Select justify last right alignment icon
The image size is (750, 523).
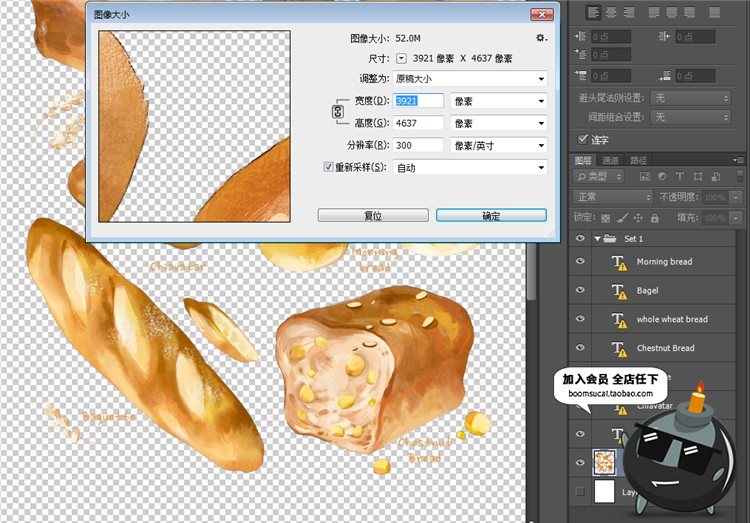coord(690,12)
